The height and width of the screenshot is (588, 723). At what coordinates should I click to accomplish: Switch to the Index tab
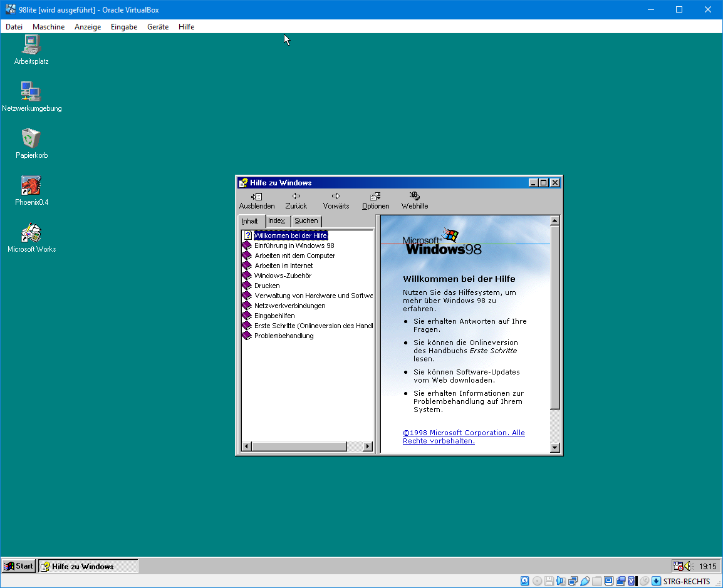pos(276,221)
